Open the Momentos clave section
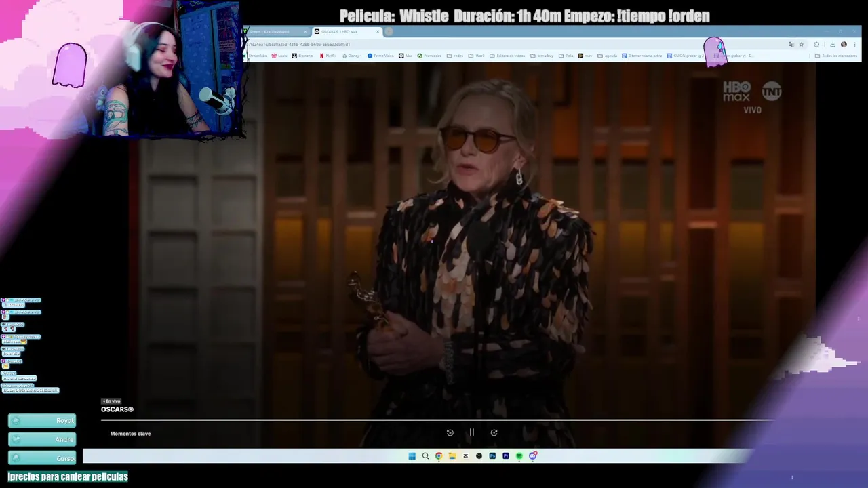 [130, 434]
